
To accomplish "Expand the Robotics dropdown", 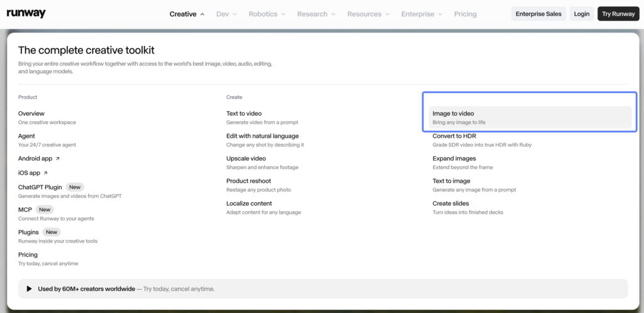I will pos(267,14).
